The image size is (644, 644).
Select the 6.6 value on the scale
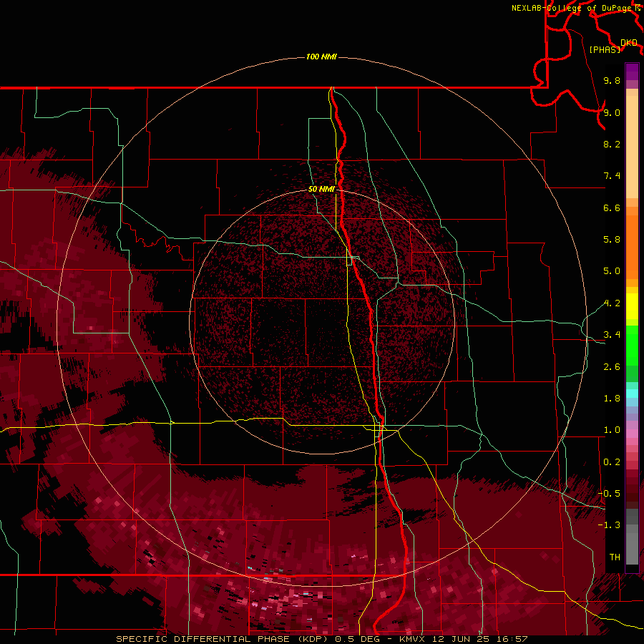612,208
